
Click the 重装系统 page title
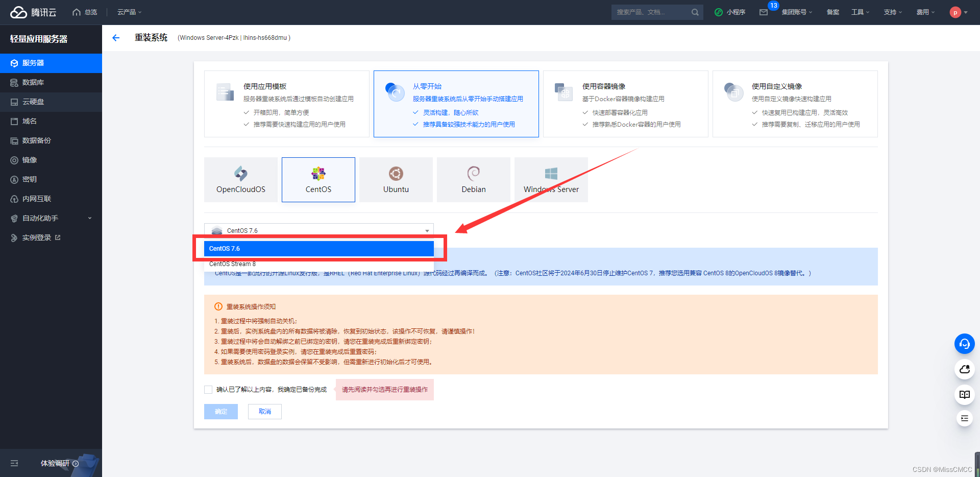pos(151,38)
